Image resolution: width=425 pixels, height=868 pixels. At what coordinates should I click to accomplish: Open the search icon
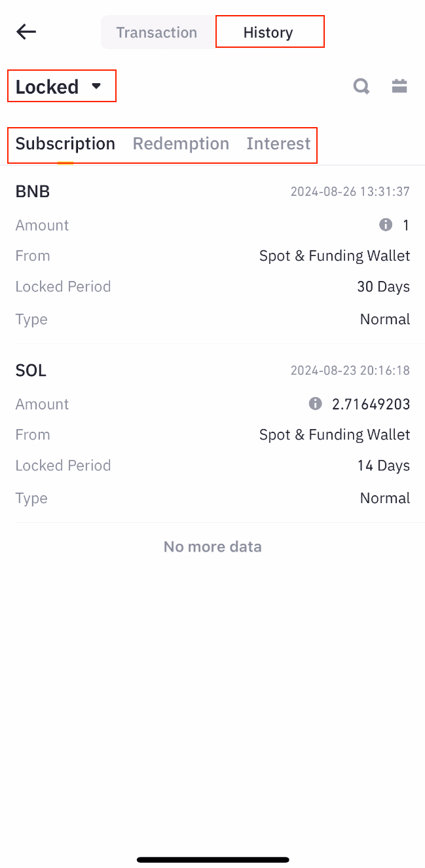(x=361, y=86)
